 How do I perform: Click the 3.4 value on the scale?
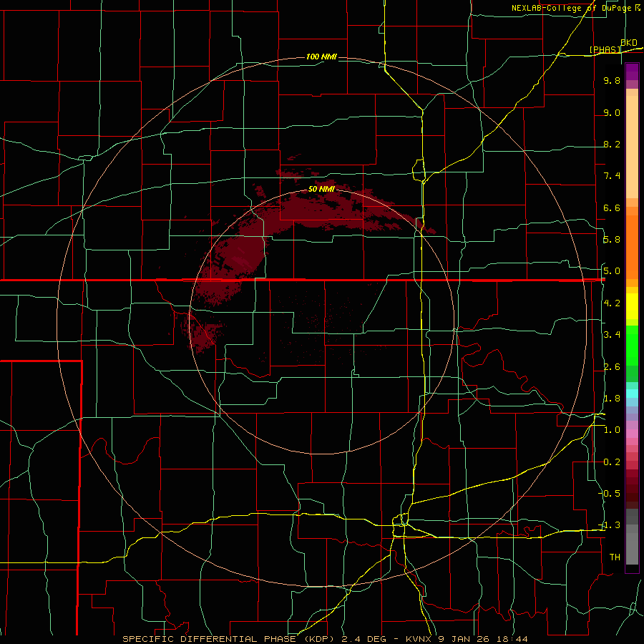612,335
